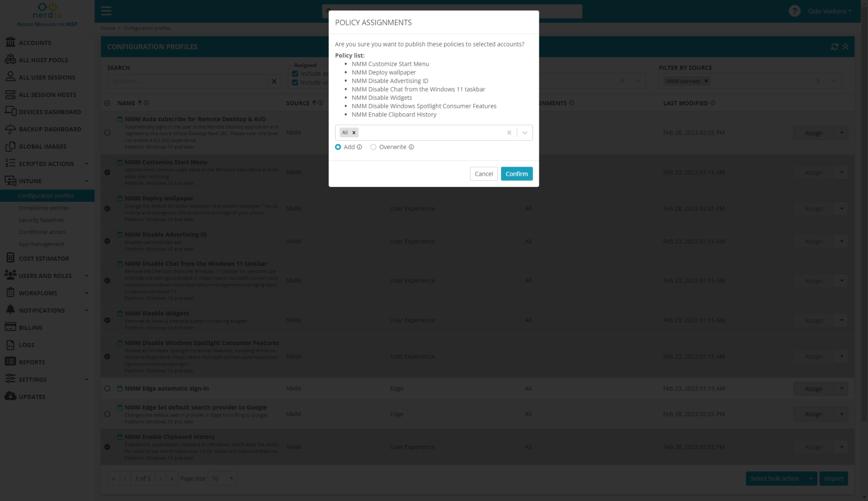Remove the NMM (canned) source filter

(x=706, y=81)
